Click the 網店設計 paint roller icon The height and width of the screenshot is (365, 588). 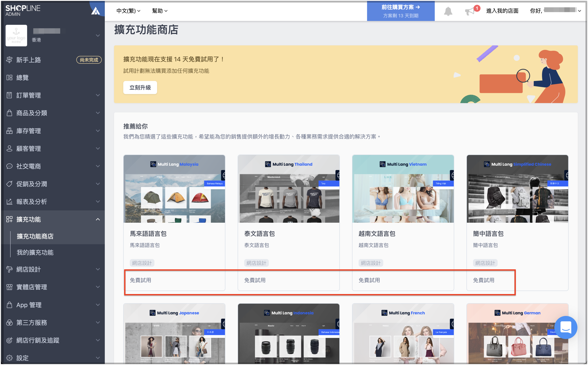click(x=9, y=269)
